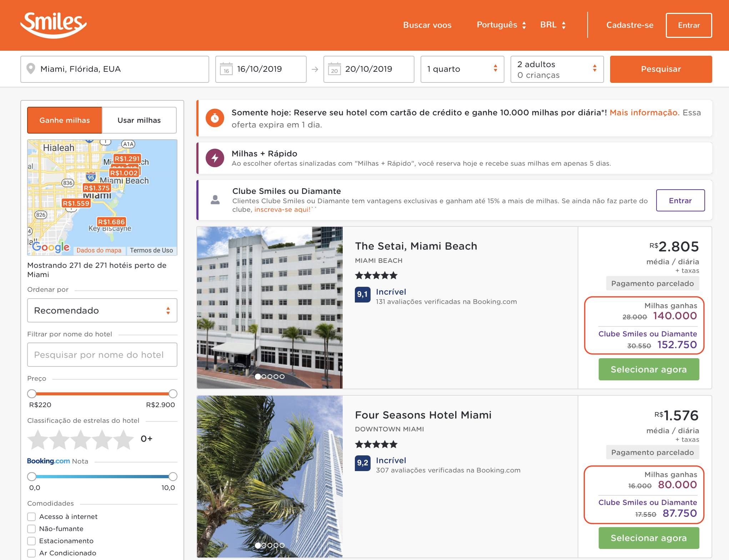Click the Booking.com min score slider handle
Viewport: 729px width, 560px height.
[x=32, y=476]
